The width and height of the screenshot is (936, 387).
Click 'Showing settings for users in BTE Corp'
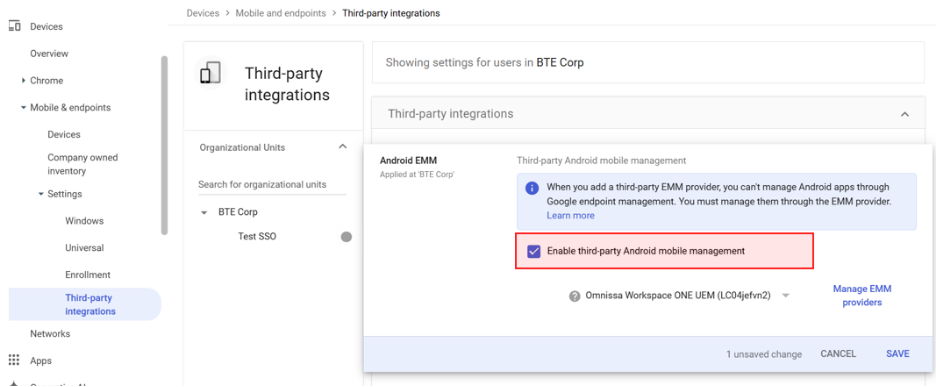485,62
